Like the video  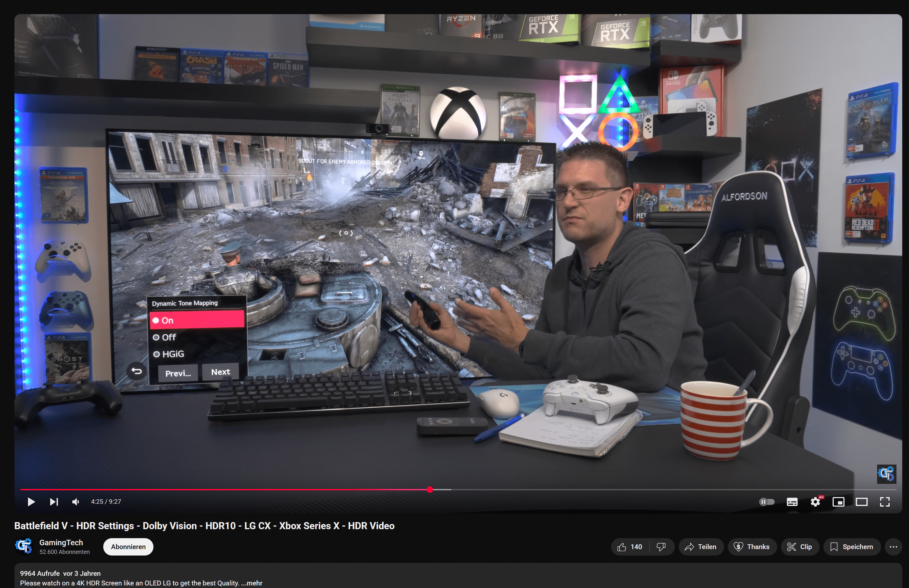coord(630,547)
